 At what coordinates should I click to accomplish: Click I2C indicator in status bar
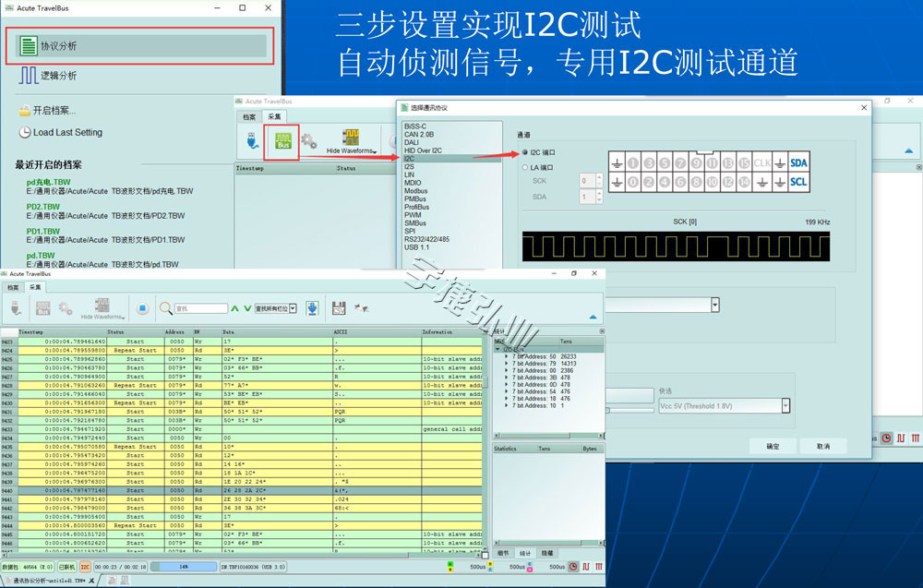(x=85, y=567)
